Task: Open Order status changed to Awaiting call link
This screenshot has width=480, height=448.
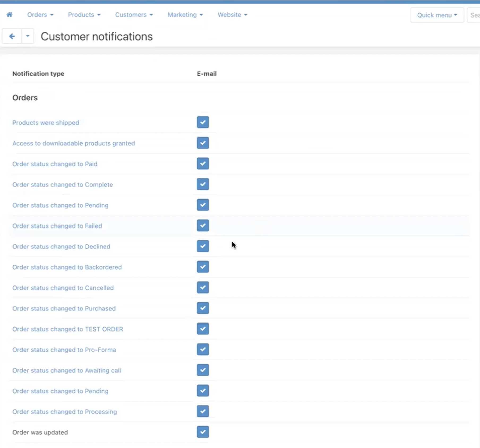Action: [67, 371]
